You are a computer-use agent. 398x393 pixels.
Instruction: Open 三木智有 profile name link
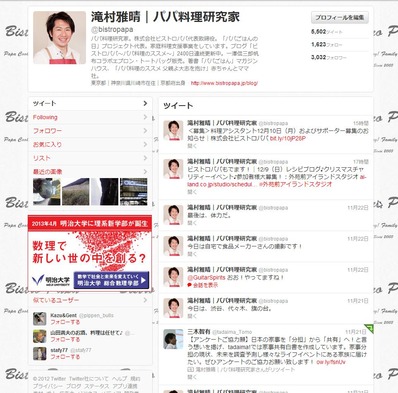[x=199, y=332]
